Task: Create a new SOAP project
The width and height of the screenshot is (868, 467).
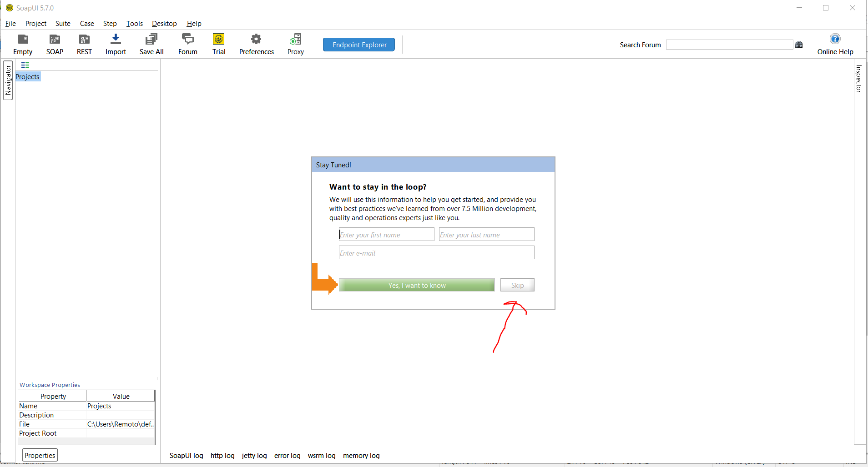Action: tap(55, 45)
